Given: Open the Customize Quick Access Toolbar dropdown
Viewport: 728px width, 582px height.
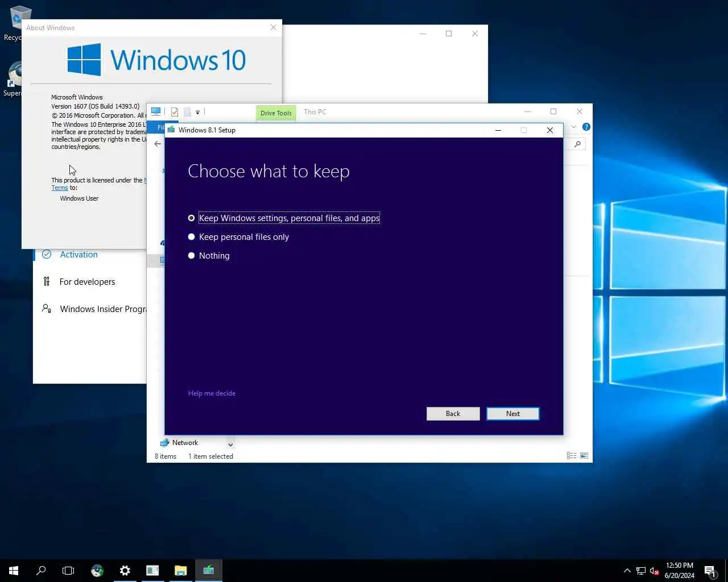Looking at the screenshot, I should [x=197, y=113].
